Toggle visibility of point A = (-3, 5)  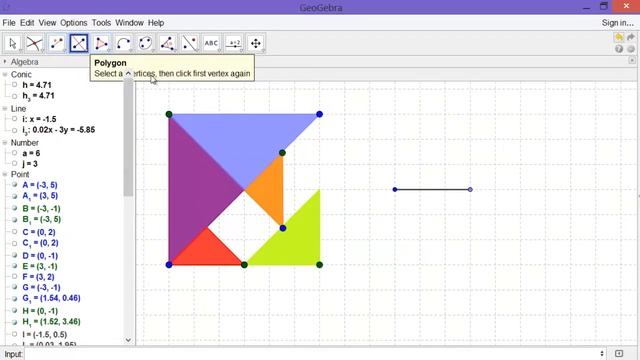[15, 185]
